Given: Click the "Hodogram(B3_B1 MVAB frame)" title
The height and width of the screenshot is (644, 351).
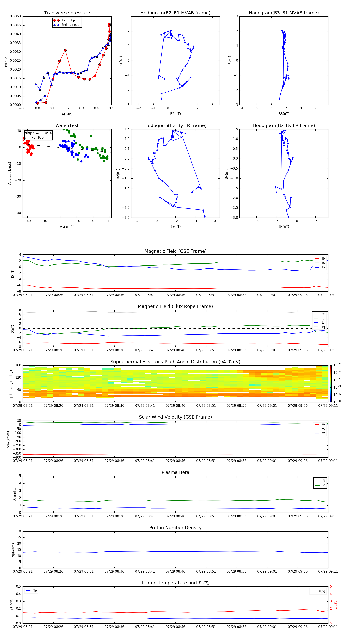Looking at the screenshot, I should click(x=284, y=13).
